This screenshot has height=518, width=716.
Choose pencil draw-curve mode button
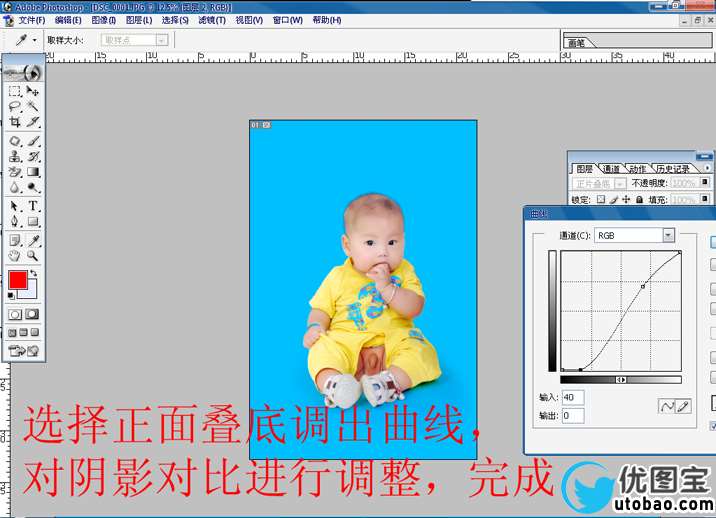[683, 406]
